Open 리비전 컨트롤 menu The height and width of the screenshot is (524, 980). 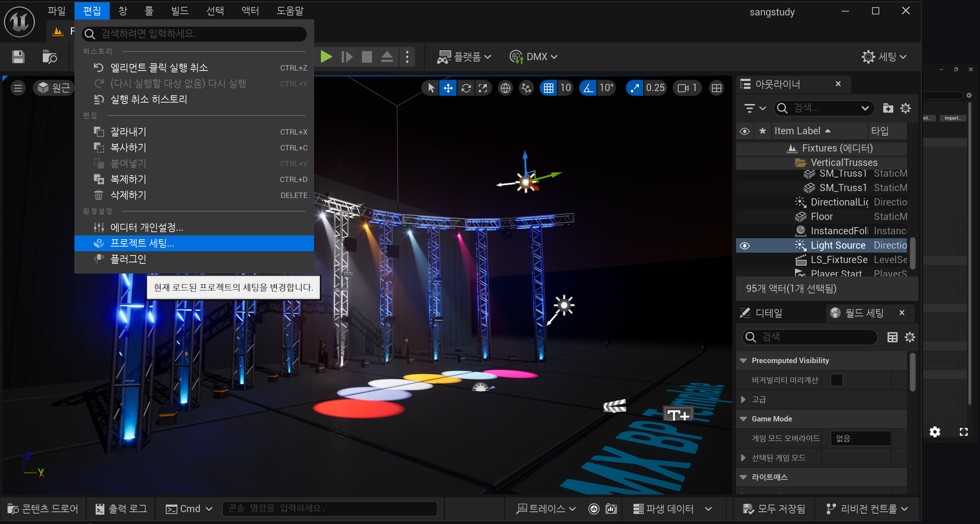pyautogui.click(x=867, y=509)
